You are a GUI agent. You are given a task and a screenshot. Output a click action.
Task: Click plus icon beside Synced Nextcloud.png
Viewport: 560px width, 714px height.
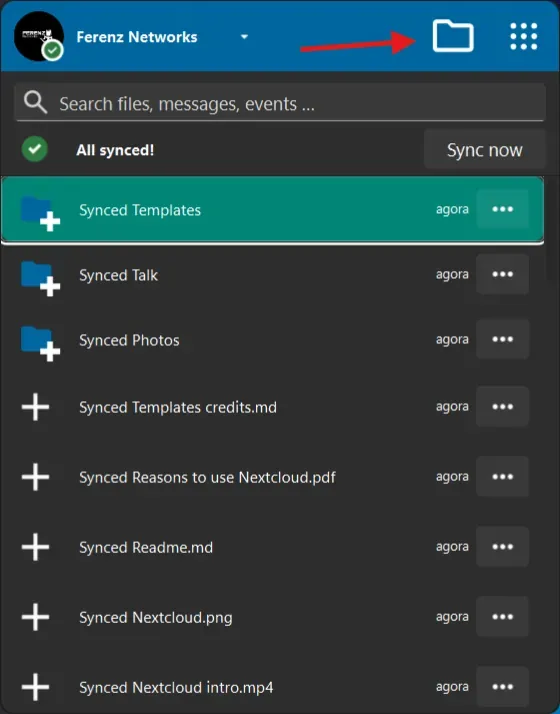click(36, 617)
